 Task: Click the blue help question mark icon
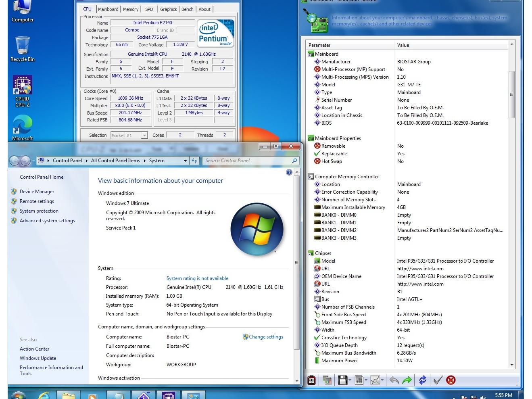point(289,172)
